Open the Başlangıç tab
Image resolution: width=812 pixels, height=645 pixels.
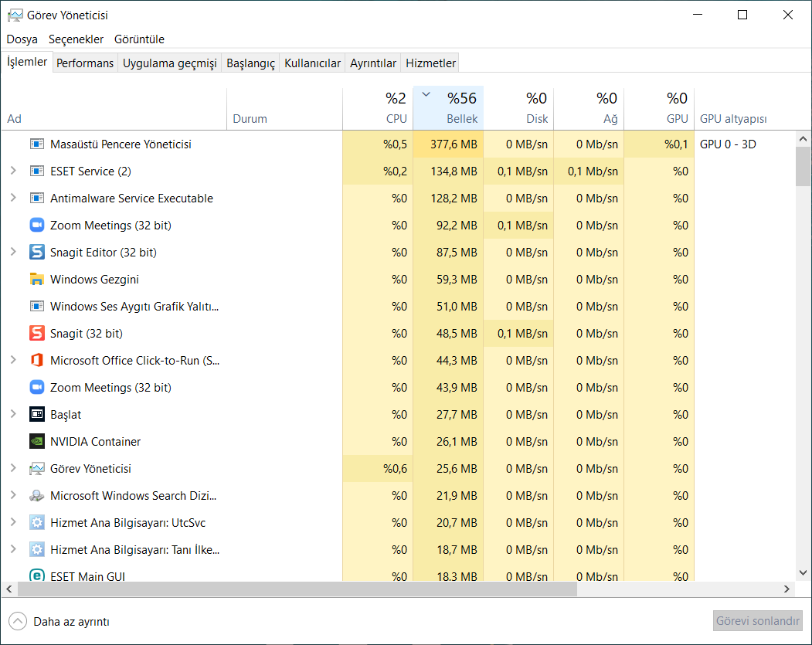[250, 63]
